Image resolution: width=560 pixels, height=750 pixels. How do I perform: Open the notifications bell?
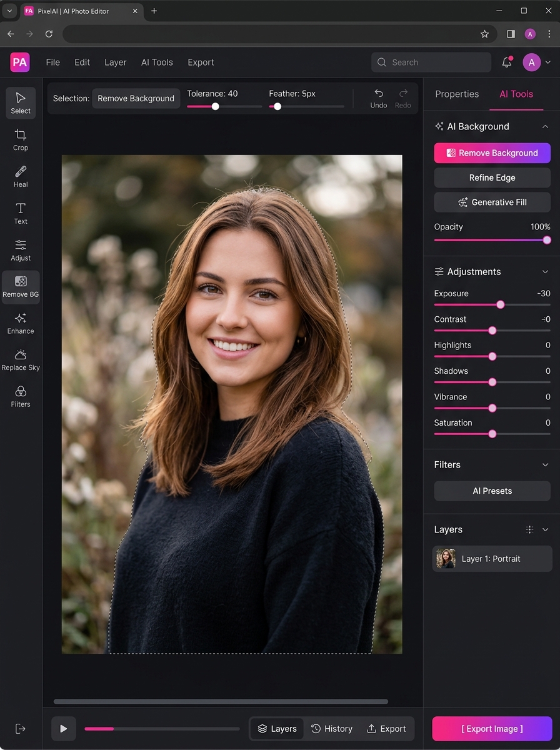[x=507, y=62]
